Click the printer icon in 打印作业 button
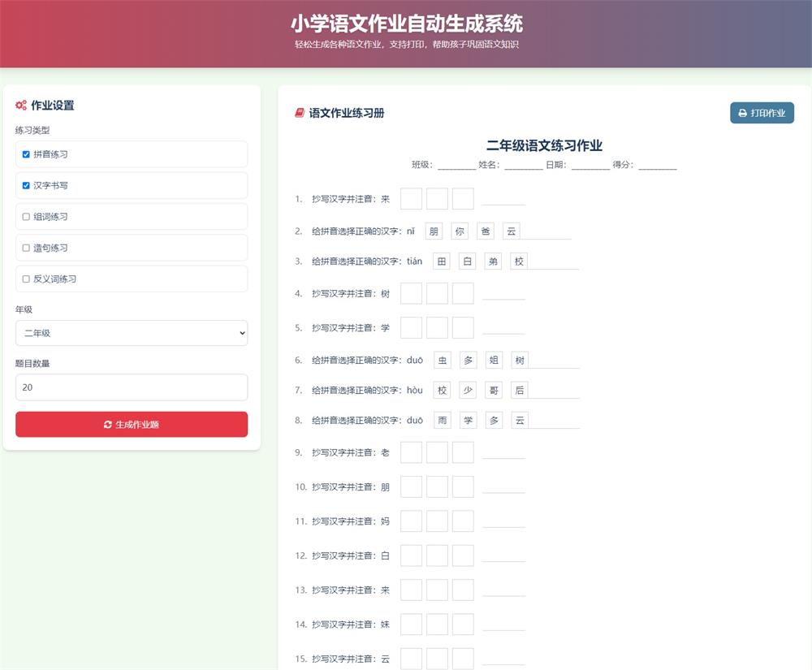The image size is (812, 670). tap(743, 113)
